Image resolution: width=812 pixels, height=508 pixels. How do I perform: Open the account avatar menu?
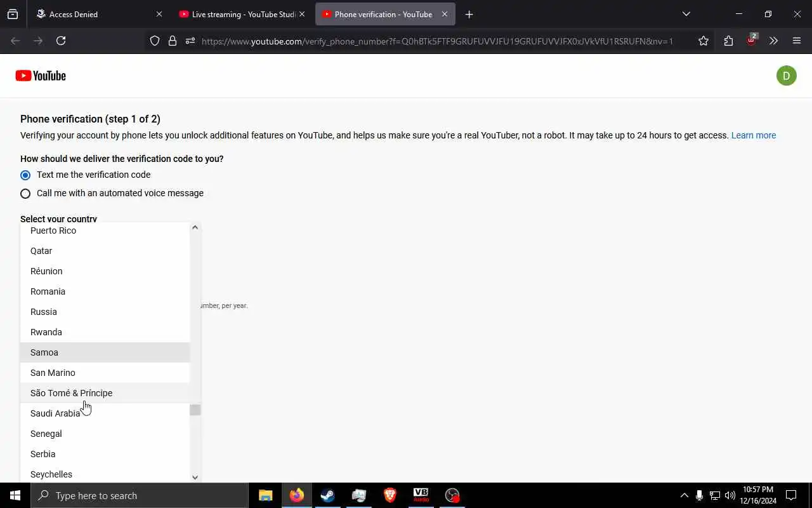tap(787, 76)
